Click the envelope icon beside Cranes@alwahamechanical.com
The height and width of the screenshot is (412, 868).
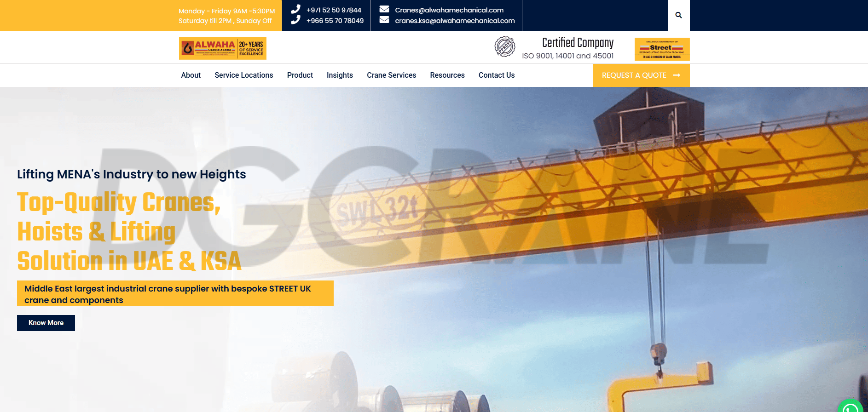384,9
